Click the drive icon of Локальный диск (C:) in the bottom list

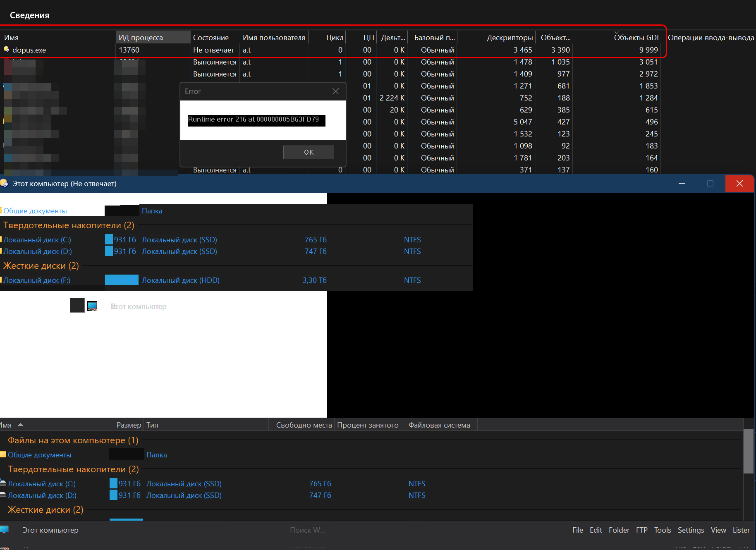(x=3, y=483)
